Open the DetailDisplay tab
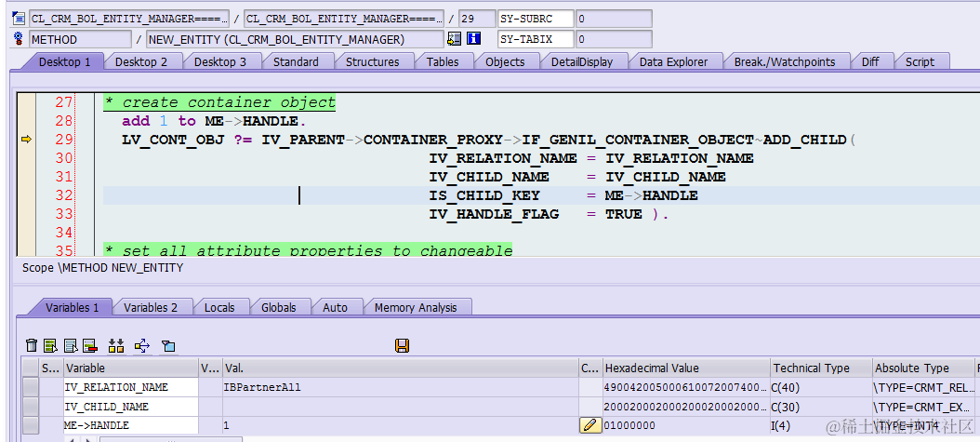This screenshot has width=980, height=442. point(582,62)
